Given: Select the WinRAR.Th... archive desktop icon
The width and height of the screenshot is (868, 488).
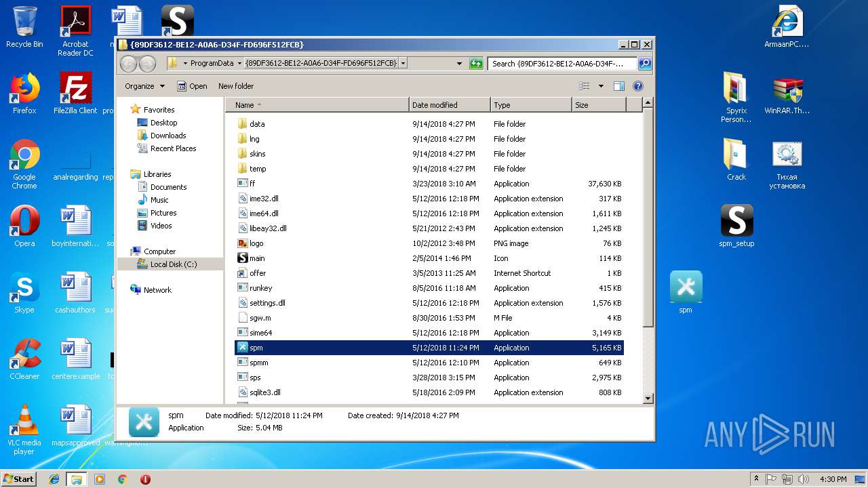Looking at the screenshot, I should 787,94.
